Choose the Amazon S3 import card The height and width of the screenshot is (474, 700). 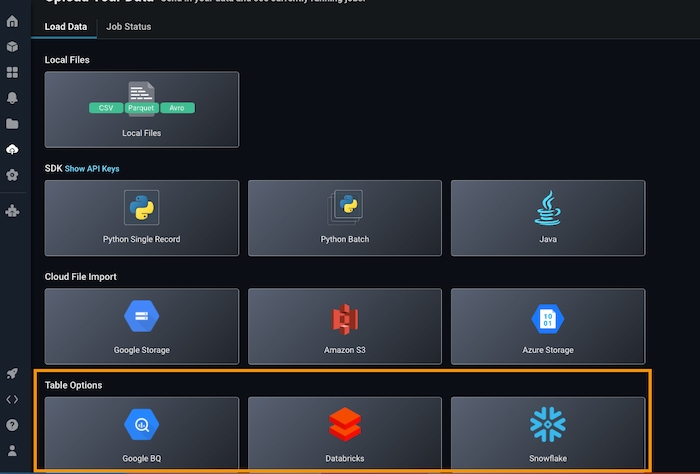345,326
